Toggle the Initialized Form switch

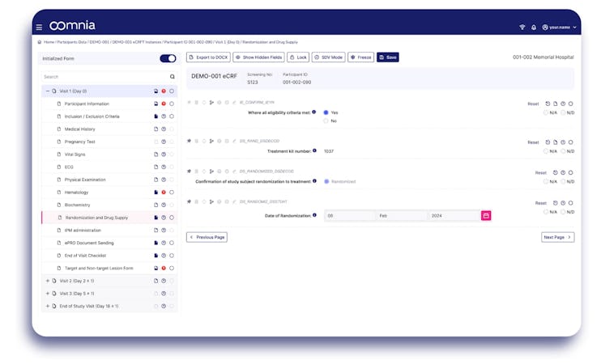tap(168, 58)
